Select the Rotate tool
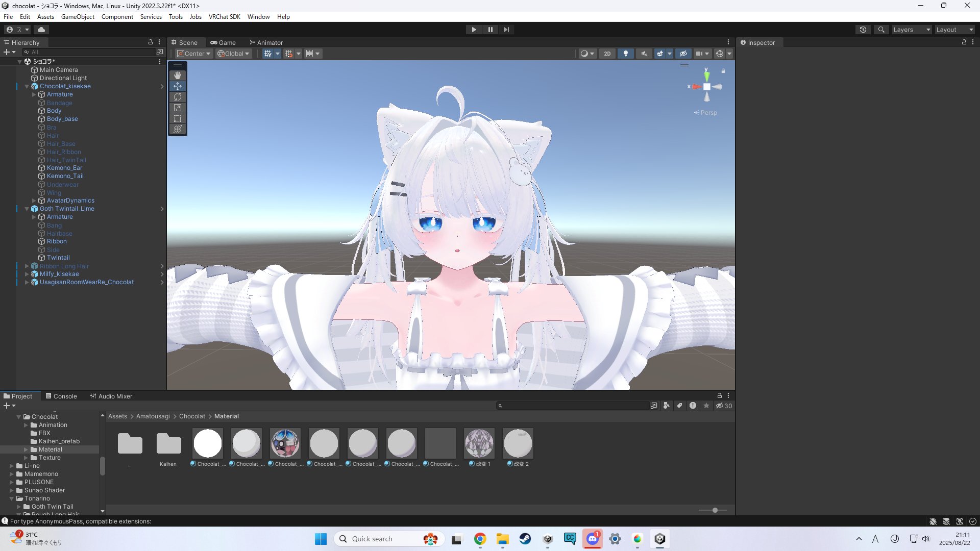 pyautogui.click(x=178, y=97)
